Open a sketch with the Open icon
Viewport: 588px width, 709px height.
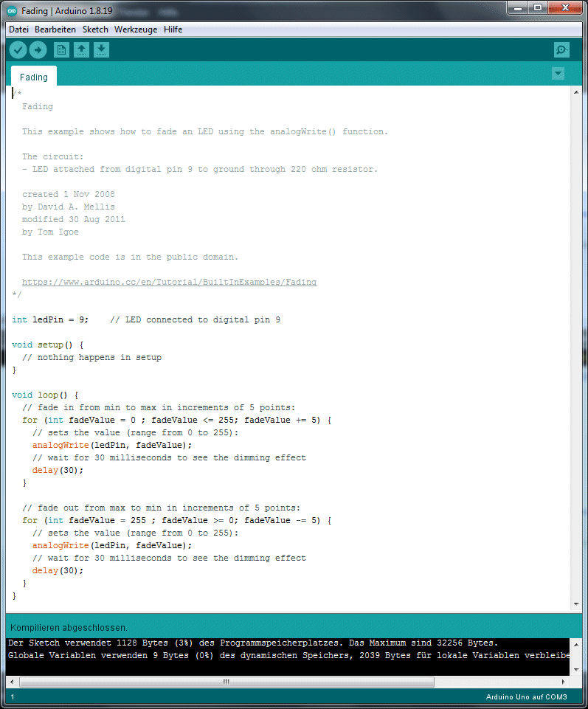pyautogui.click(x=81, y=49)
